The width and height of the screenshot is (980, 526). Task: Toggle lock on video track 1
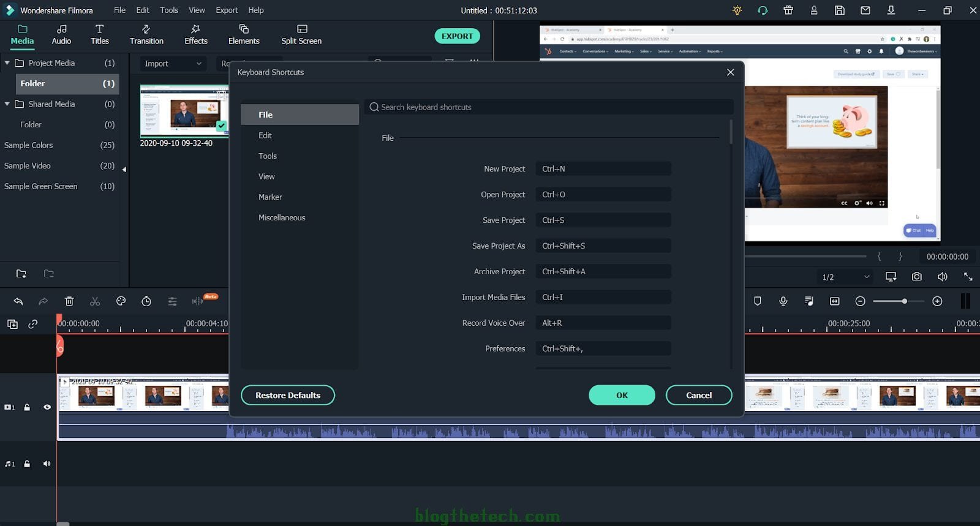[x=27, y=407]
